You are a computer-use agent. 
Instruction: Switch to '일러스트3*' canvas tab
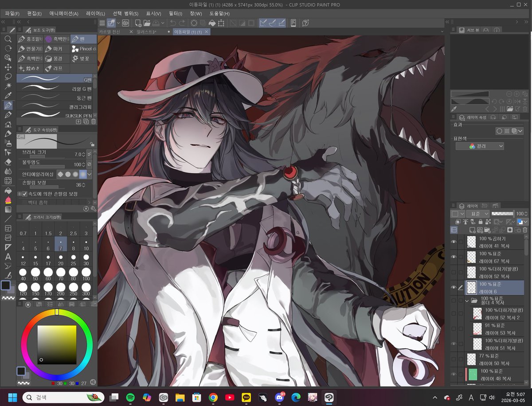click(147, 32)
